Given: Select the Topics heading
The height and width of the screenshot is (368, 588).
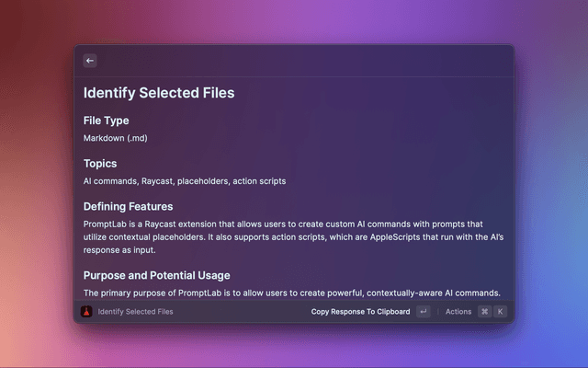Looking at the screenshot, I should pos(100,164).
